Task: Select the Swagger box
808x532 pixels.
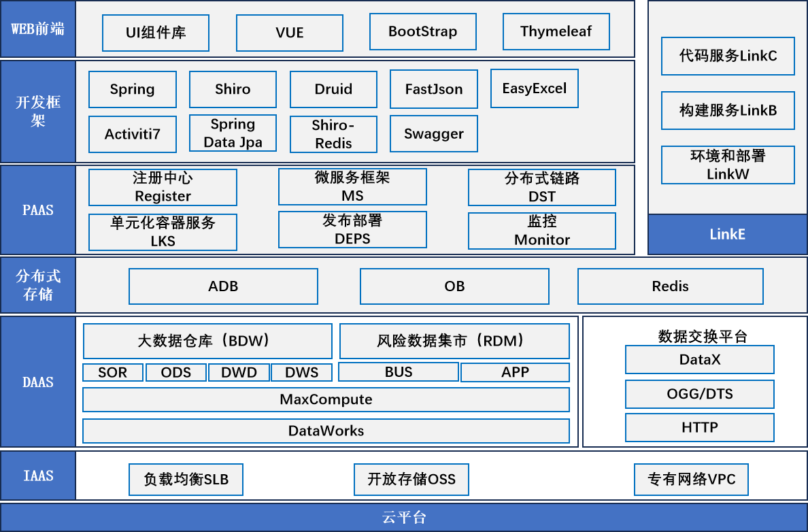Action: point(434,133)
